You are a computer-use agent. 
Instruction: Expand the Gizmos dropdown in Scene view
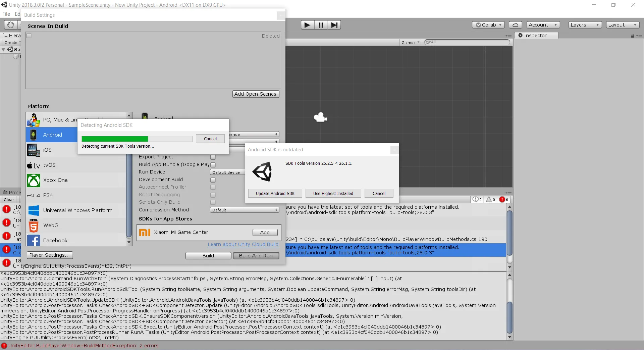point(411,43)
